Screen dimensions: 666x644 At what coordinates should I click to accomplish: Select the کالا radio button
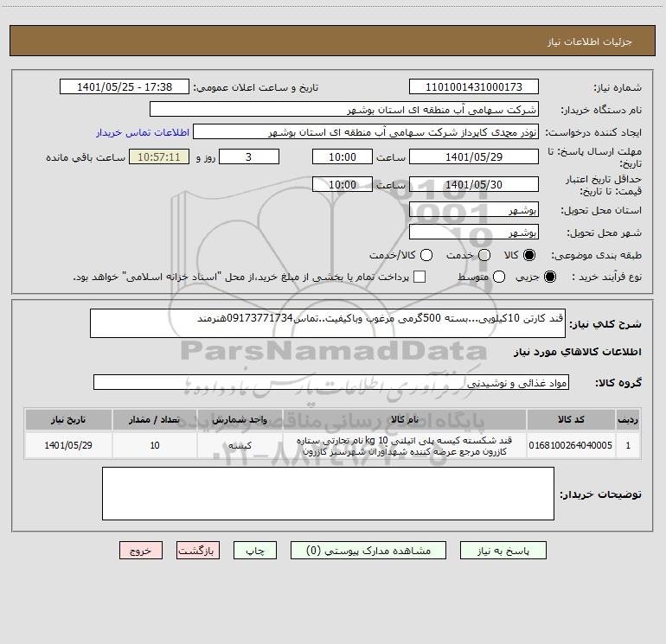[x=529, y=255]
